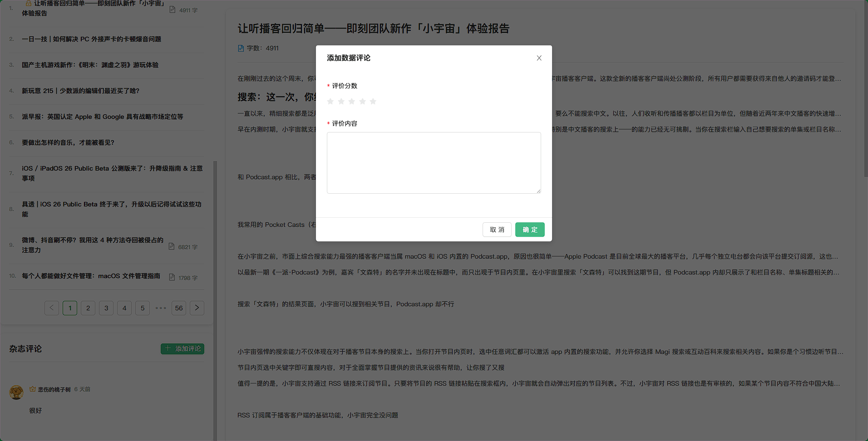This screenshot has width=868, height=441.
Task: Click avatar of 悲伤的桃子树
Action: coord(16,392)
